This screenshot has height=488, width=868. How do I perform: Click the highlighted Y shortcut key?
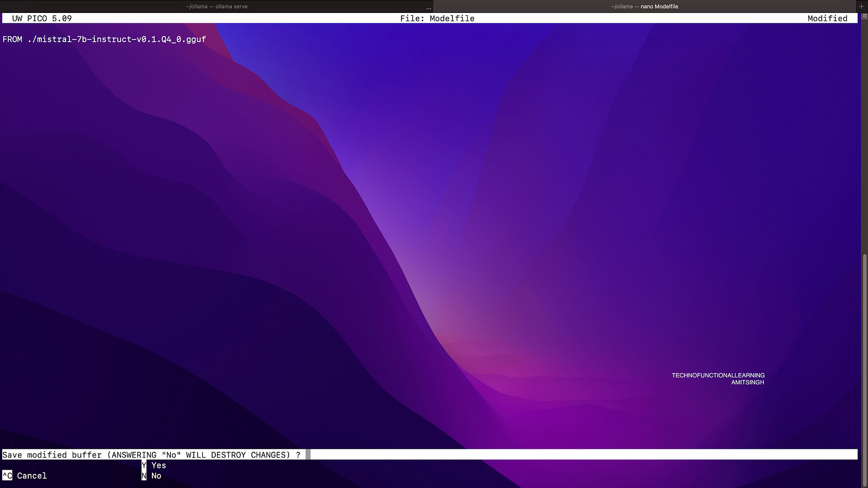144,465
